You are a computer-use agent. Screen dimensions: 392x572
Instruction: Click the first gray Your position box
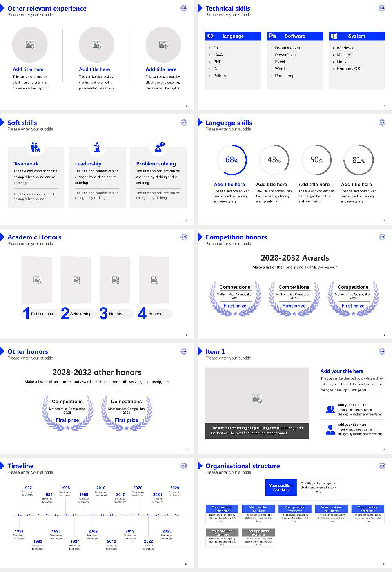tap(222, 532)
